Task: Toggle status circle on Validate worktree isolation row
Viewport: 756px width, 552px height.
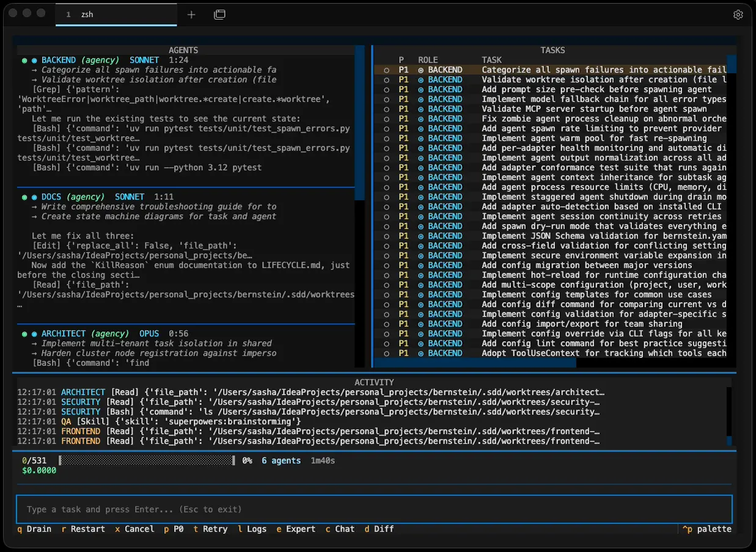Action: click(386, 80)
